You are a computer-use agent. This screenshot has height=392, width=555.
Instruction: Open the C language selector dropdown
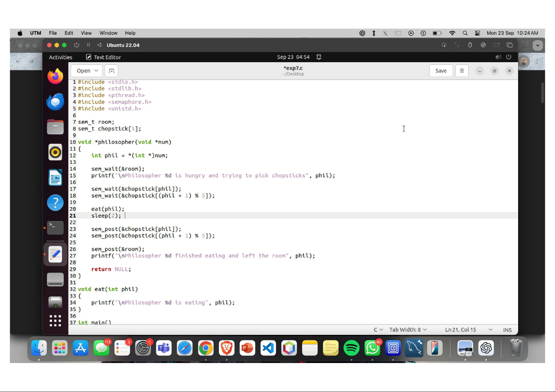pos(378,330)
